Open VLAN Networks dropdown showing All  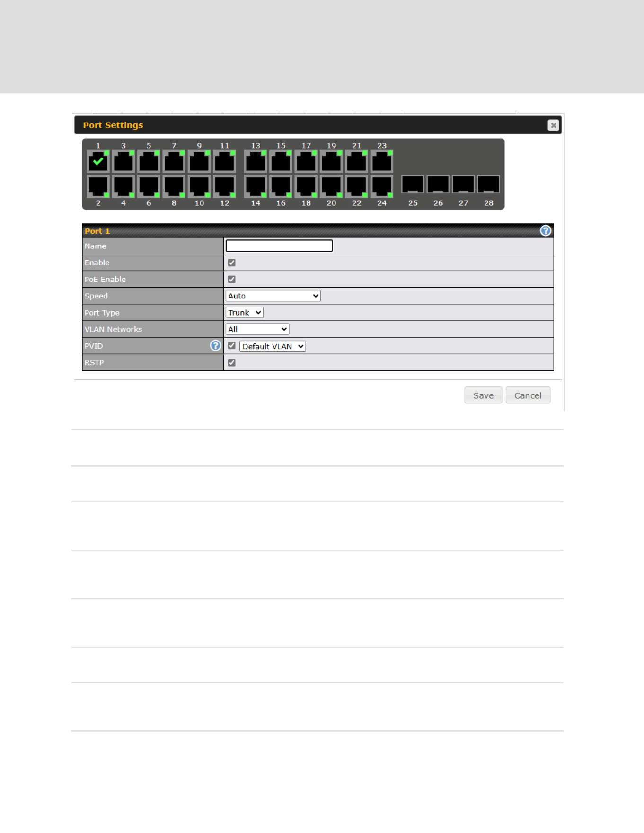pyautogui.click(x=257, y=329)
